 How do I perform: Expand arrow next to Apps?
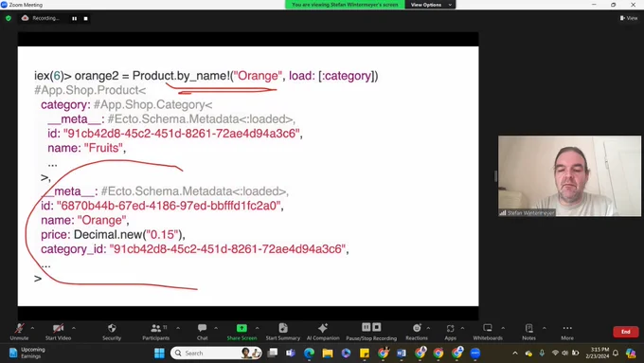[462, 328]
